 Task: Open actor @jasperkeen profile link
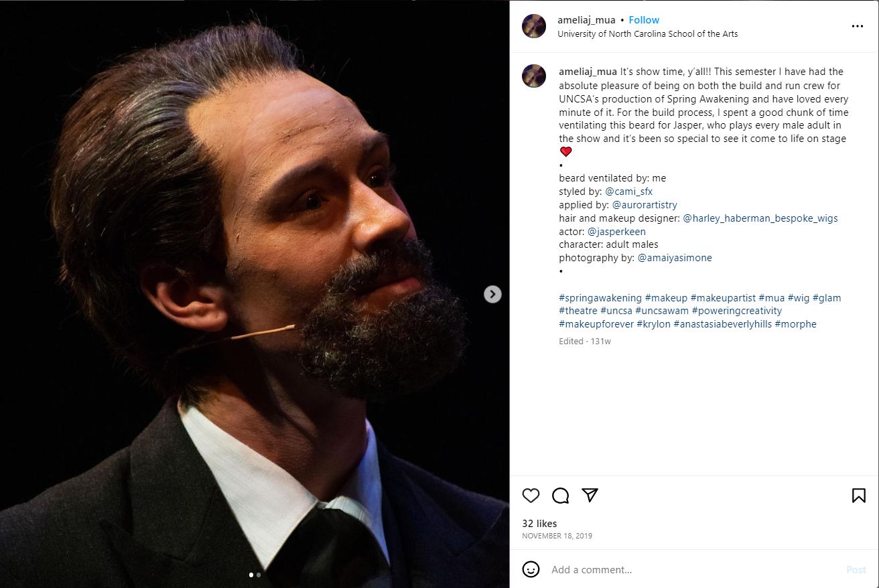tap(616, 232)
